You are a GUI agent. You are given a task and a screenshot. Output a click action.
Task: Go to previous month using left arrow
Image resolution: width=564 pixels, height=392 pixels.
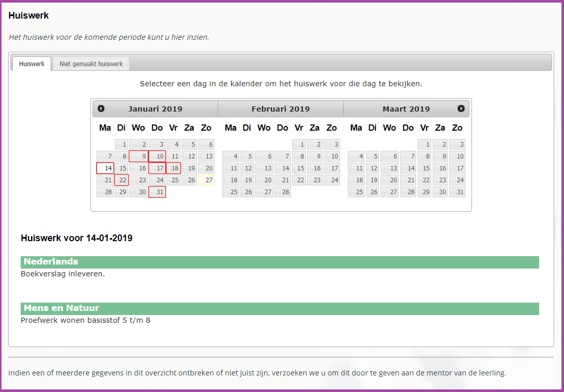101,108
